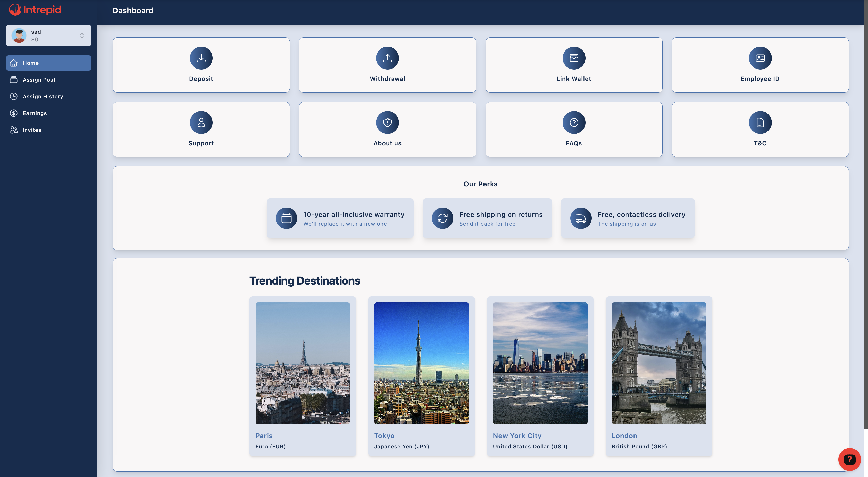Click the About us shield icon
868x477 pixels.
[x=387, y=122]
